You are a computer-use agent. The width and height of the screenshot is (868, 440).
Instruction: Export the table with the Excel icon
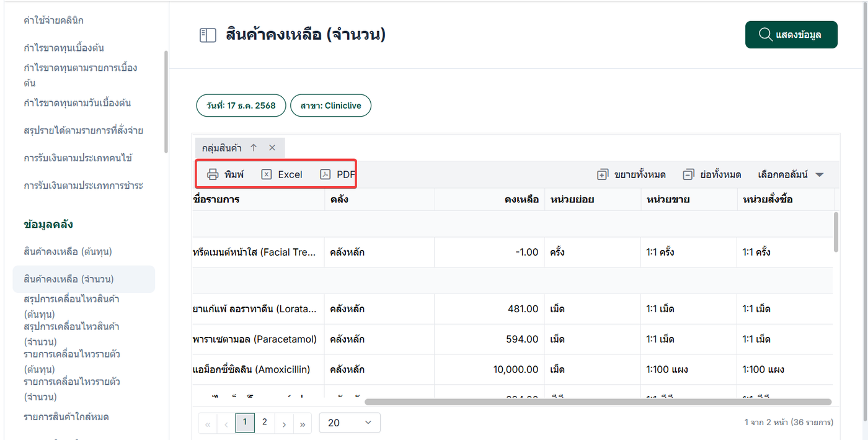coord(266,174)
